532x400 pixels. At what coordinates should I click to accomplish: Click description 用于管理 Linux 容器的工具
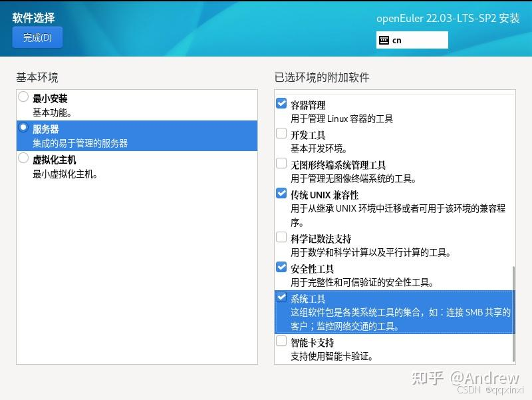tap(342, 119)
